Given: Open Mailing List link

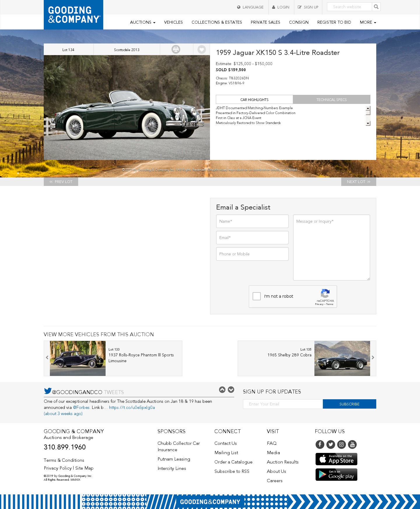Looking at the screenshot, I should [226, 453].
